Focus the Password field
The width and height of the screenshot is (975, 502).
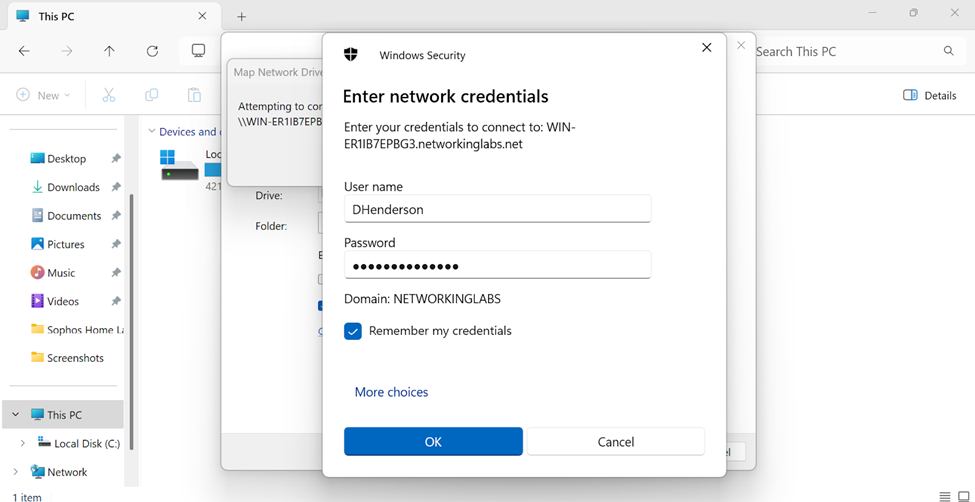point(497,266)
